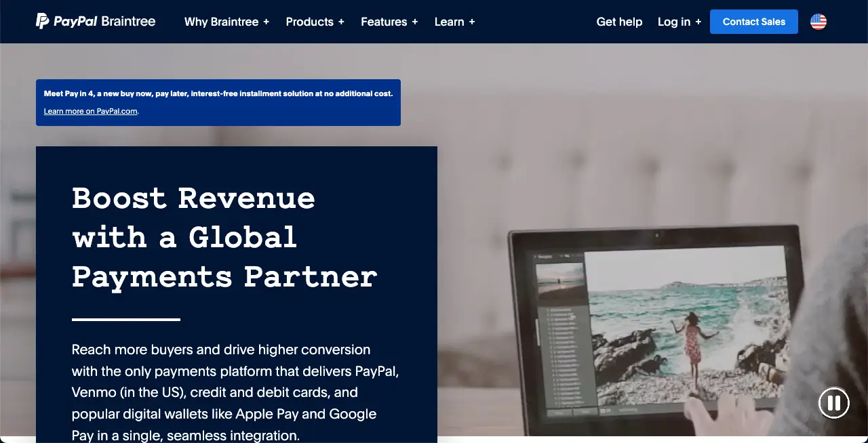Viewport: 868px width, 443px height.
Task: Click the Reach more buyers paragraph
Action: coord(235,392)
